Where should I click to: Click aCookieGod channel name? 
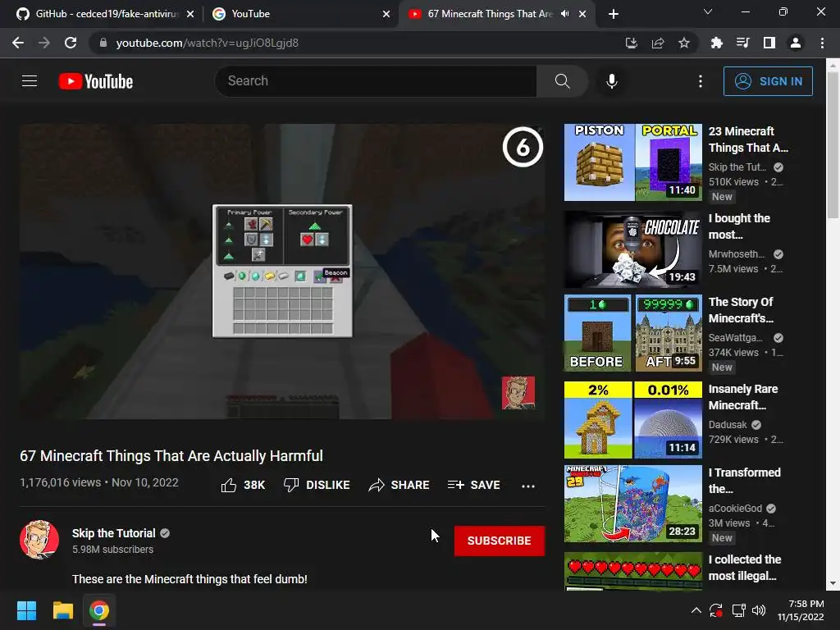pos(735,508)
